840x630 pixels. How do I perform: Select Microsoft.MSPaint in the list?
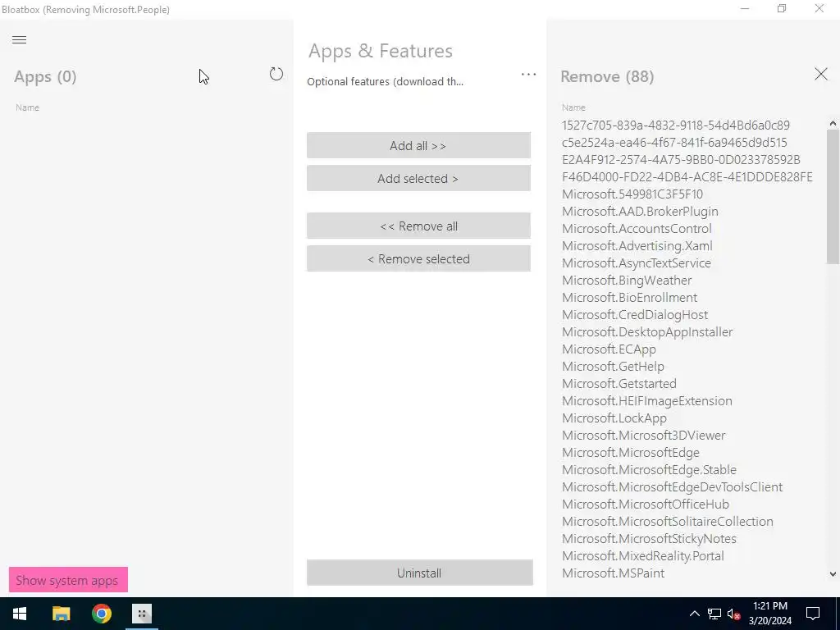[x=613, y=573]
